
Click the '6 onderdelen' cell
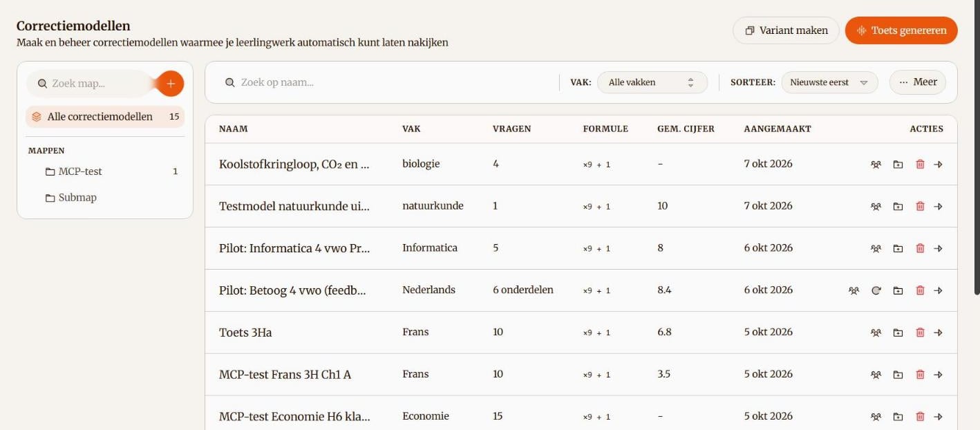coord(523,290)
